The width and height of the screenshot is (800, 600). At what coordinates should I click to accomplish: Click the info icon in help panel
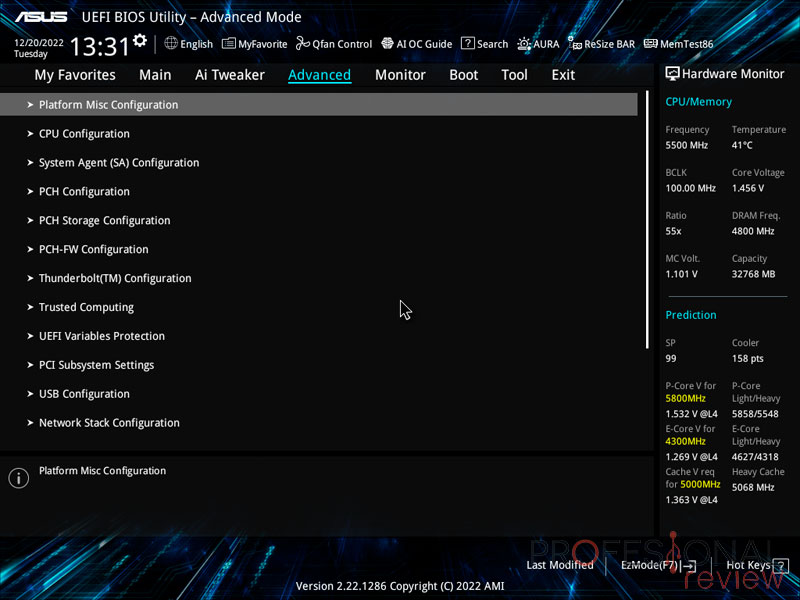18,478
